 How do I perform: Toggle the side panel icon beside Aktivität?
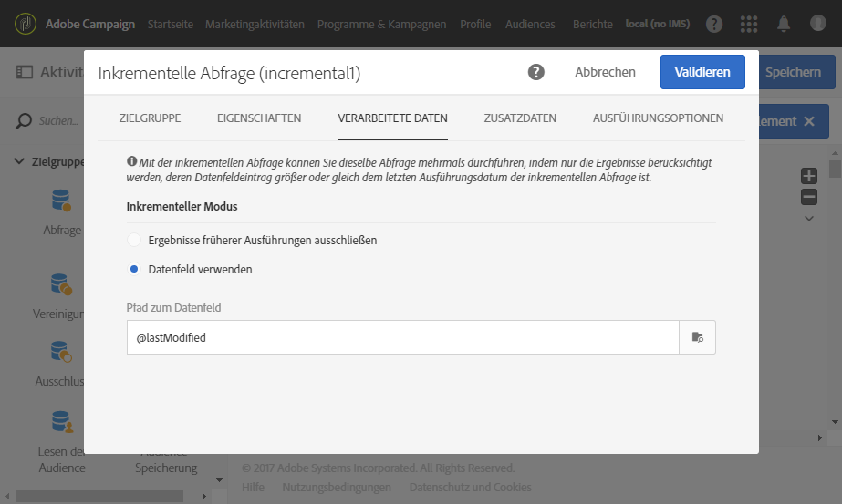click(24, 72)
